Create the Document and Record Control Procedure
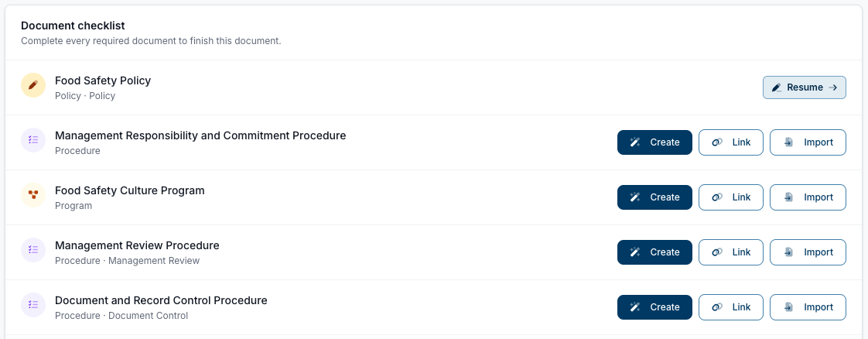Screen dimensions: 868x339 click(654, 306)
